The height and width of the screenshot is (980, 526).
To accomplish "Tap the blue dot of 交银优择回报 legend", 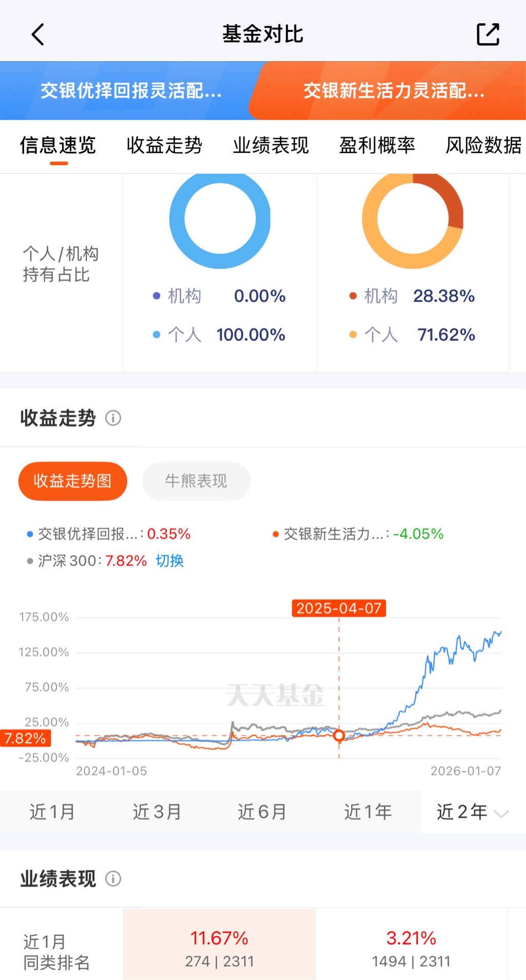I will [30, 534].
